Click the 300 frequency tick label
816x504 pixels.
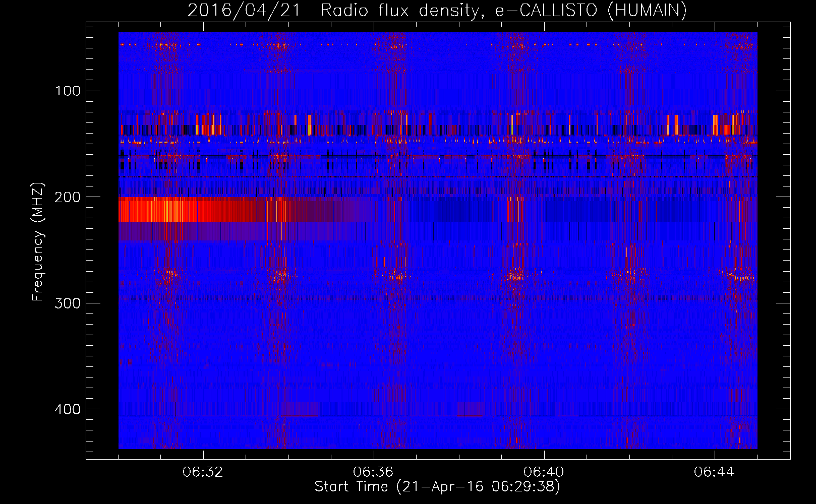[x=68, y=303]
